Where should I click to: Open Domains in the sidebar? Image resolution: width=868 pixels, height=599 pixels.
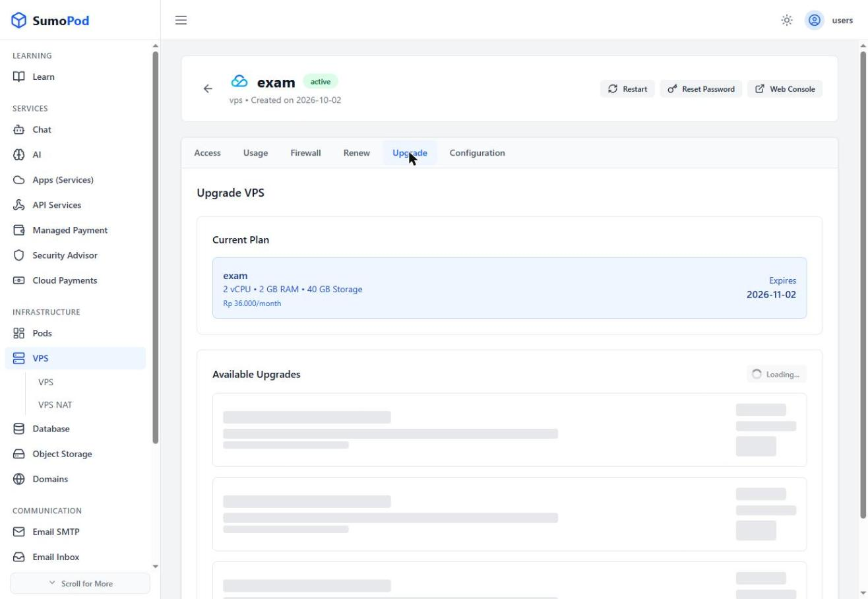[x=75, y=479]
